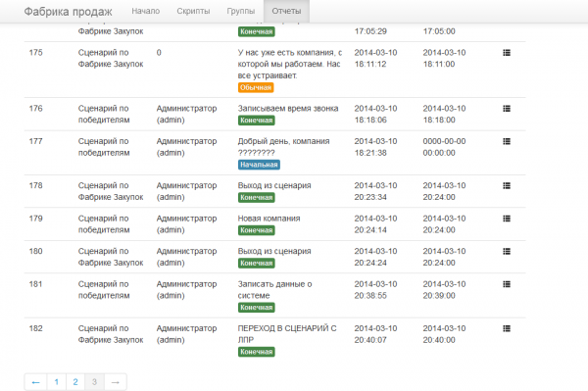
Task: Click the blue Начальная label in row 177
Action: point(259,165)
